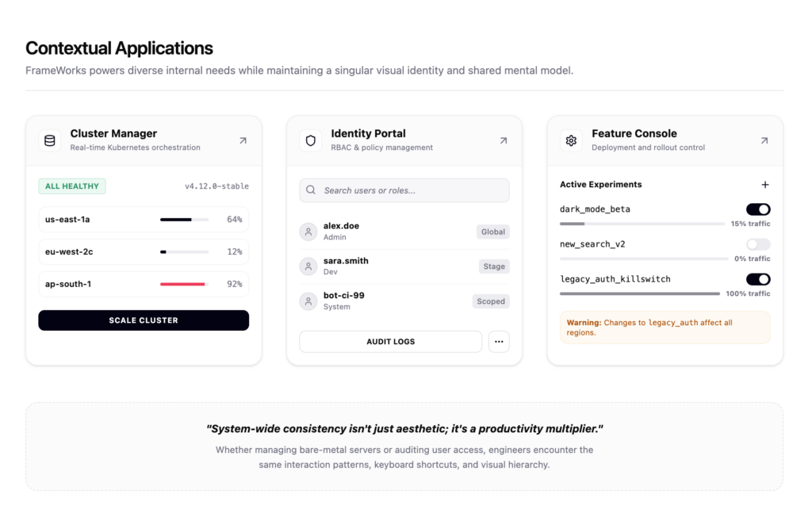Click the Search users or roles field
This screenshot has height=529, width=812.
tap(404, 190)
